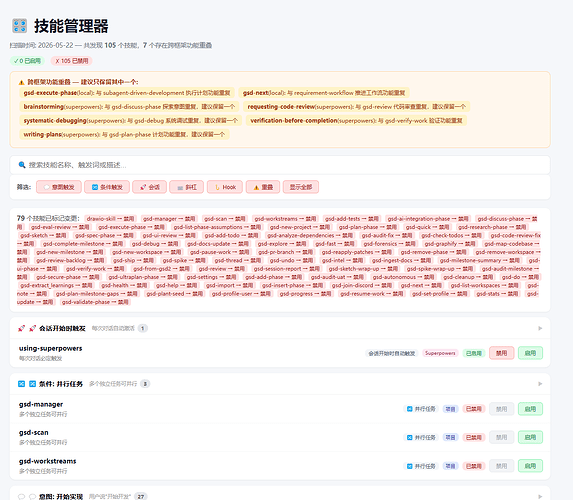Click the requesting-code-review(superpowers) overlap chip
The height and width of the screenshot is (500, 573).
point(357,107)
